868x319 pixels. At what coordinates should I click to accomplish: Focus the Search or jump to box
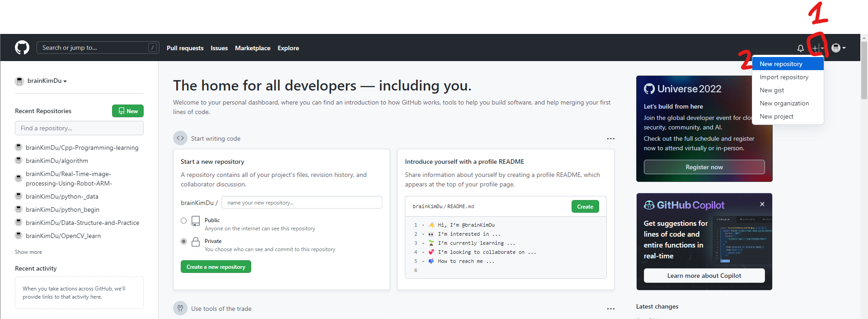click(98, 48)
